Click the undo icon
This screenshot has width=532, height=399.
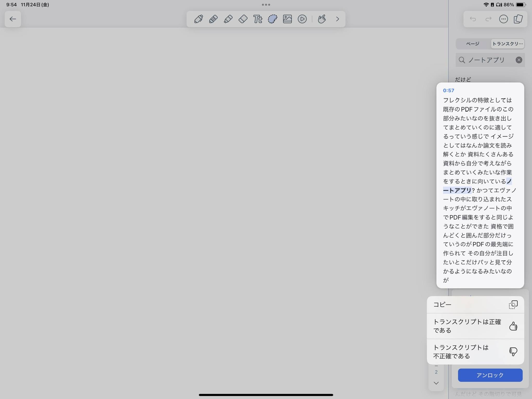pyautogui.click(x=473, y=19)
